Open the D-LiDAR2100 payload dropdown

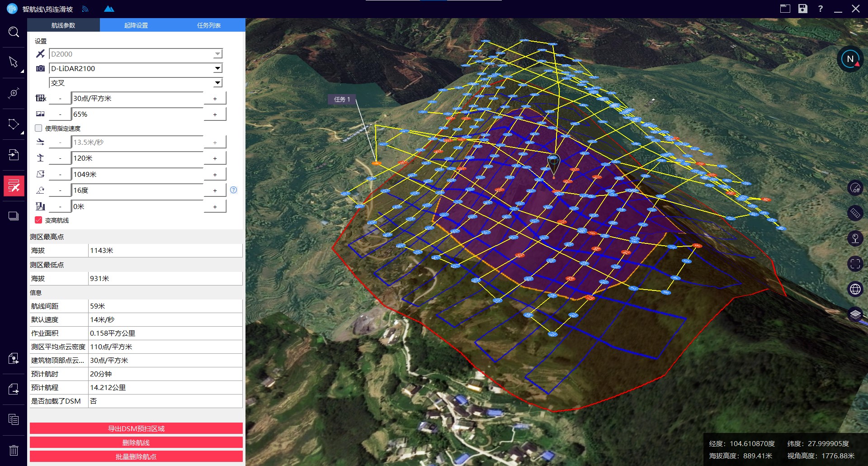pos(217,68)
